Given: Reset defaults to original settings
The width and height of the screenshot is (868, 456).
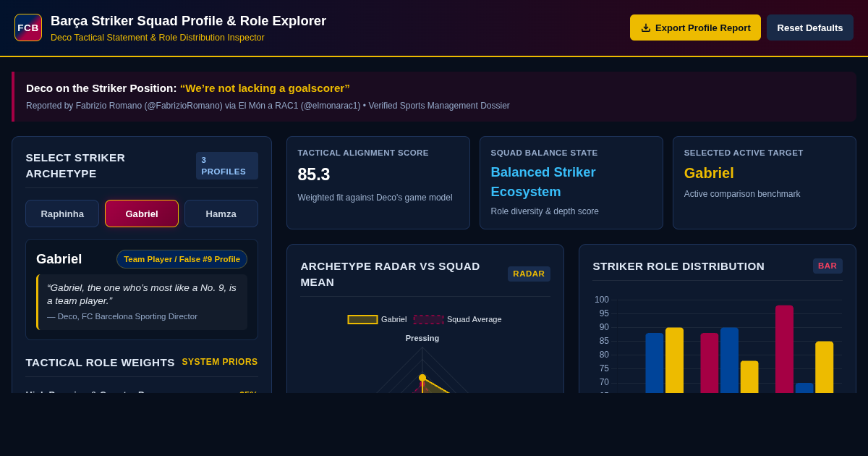Looking at the screenshot, I should 810,28.
